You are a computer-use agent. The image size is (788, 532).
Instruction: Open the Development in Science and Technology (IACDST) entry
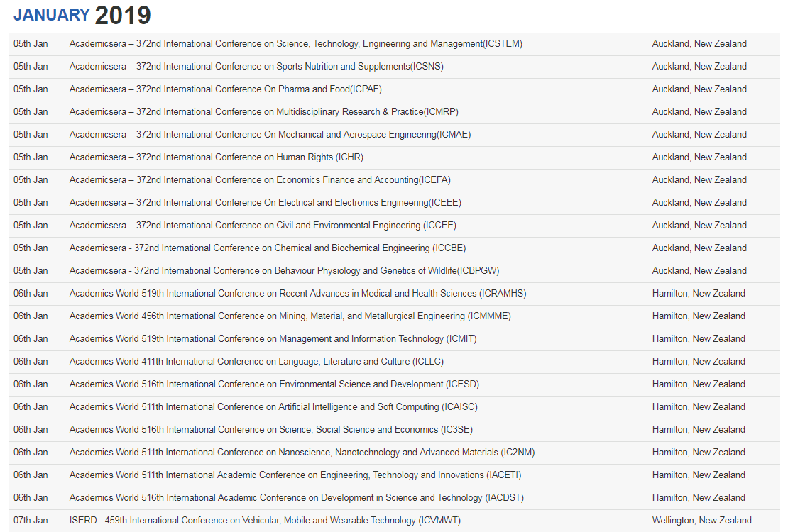click(297, 497)
